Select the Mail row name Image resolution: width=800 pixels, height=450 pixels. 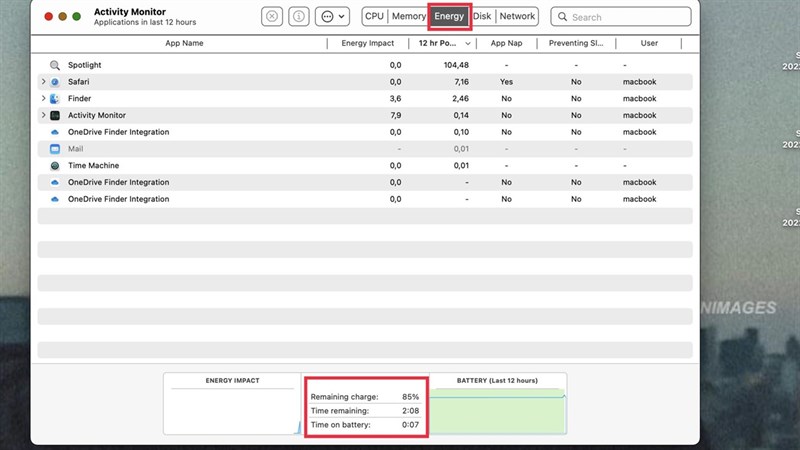pos(76,149)
